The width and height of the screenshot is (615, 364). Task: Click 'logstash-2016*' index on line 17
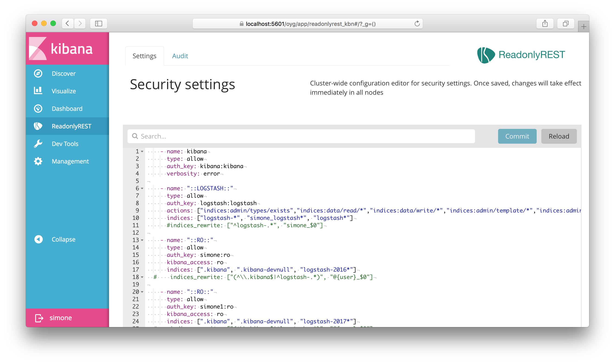(326, 270)
